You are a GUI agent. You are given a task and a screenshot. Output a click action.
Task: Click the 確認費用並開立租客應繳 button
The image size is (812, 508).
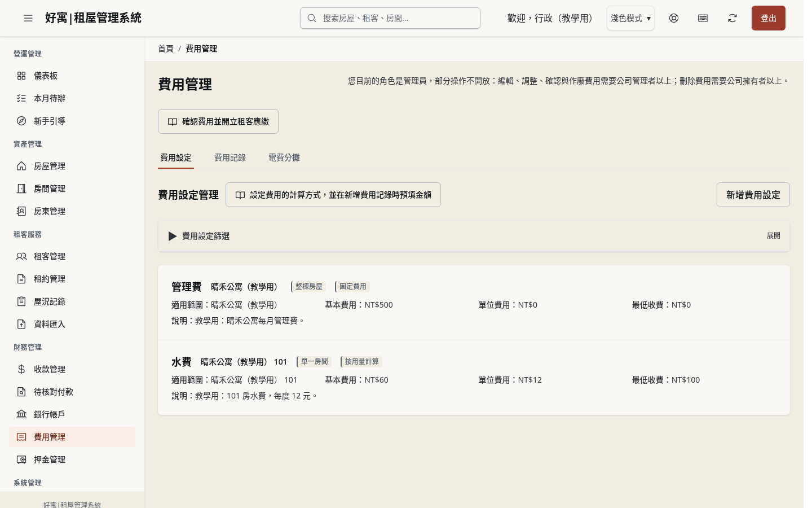pos(218,121)
